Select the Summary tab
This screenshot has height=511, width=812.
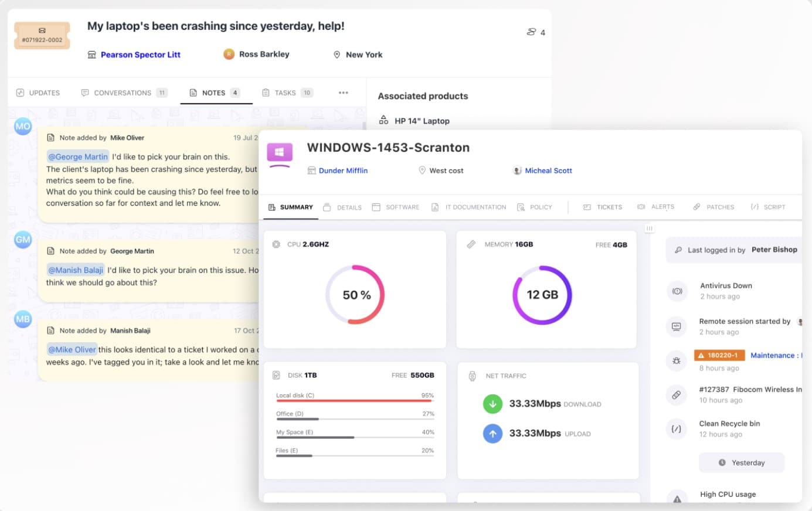(x=291, y=207)
